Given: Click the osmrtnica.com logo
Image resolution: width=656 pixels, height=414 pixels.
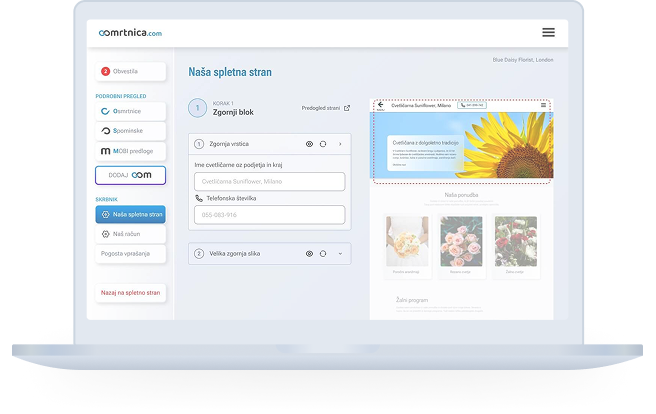Looking at the screenshot, I should (130, 33).
